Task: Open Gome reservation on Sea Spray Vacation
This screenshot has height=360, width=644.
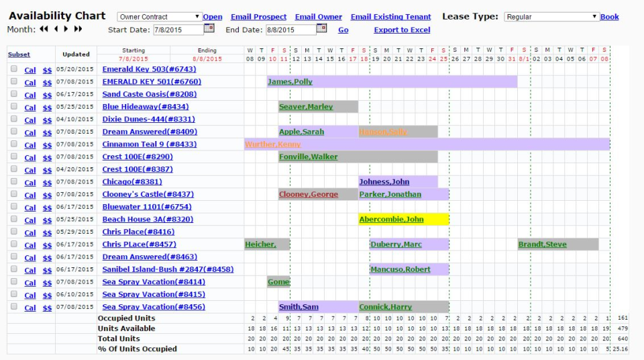Action: (x=279, y=281)
